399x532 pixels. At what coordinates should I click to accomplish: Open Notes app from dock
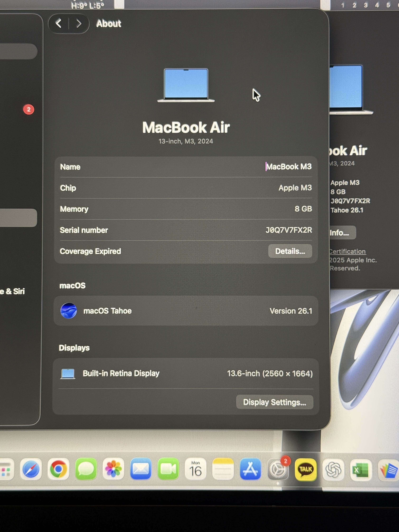(x=223, y=469)
